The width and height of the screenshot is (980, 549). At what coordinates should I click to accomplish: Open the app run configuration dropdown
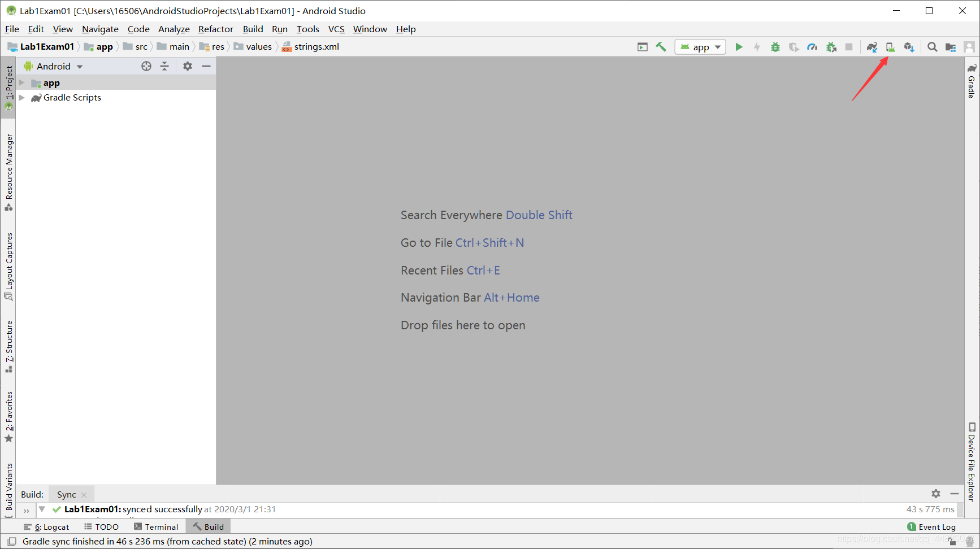(700, 47)
